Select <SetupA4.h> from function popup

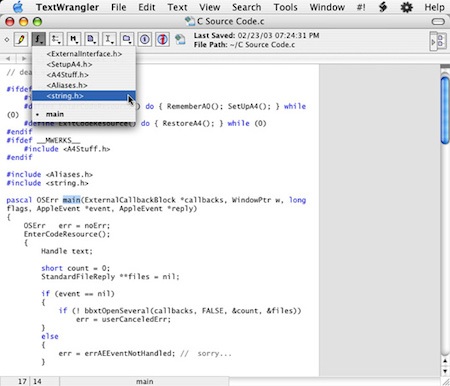[x=84, y=64]
